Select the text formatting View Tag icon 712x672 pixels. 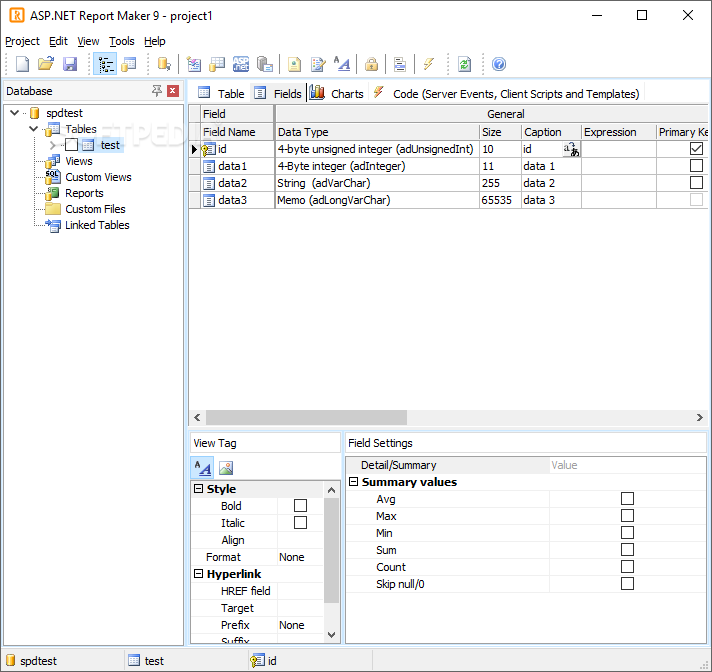pos(203,468)
